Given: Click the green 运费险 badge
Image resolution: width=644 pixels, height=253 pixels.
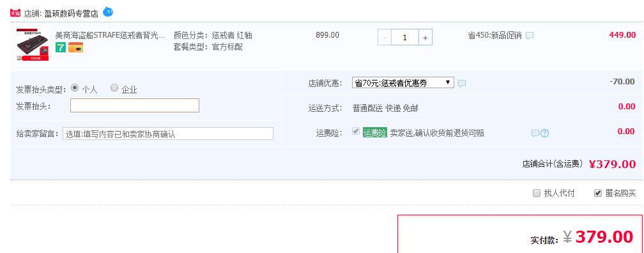Looking at the screenshot, I should click(x=375, y=133).
